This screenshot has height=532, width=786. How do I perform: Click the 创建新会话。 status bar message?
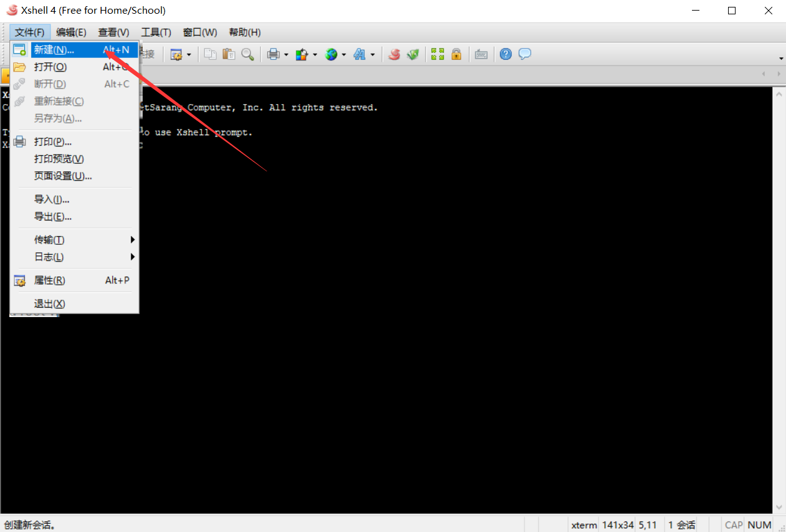tap(30, 525)
